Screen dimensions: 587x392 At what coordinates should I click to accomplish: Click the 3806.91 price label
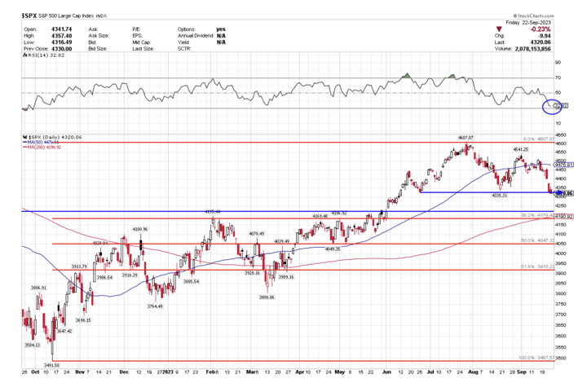(38, 288)
